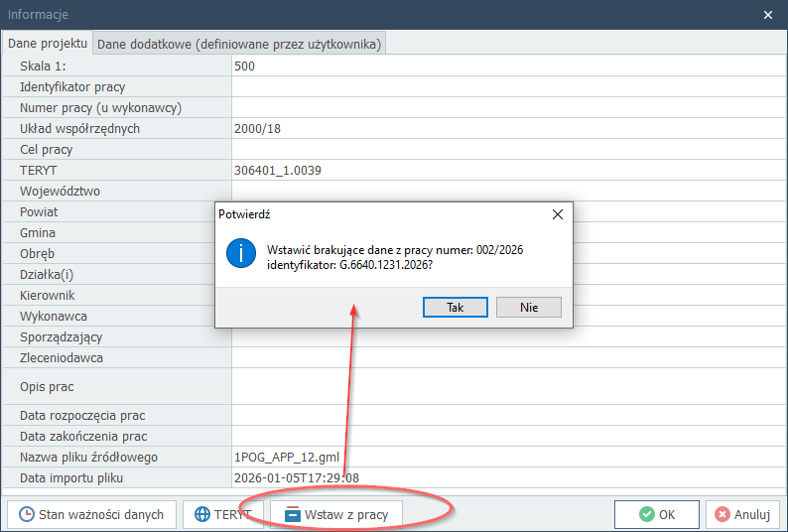788x532 pixels.
Task: Click the red Anuluj cancel icon
Action: coord(722,514)
